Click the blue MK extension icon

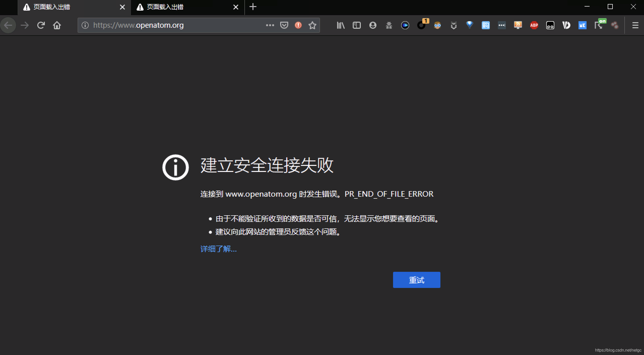tap(583, 25)
